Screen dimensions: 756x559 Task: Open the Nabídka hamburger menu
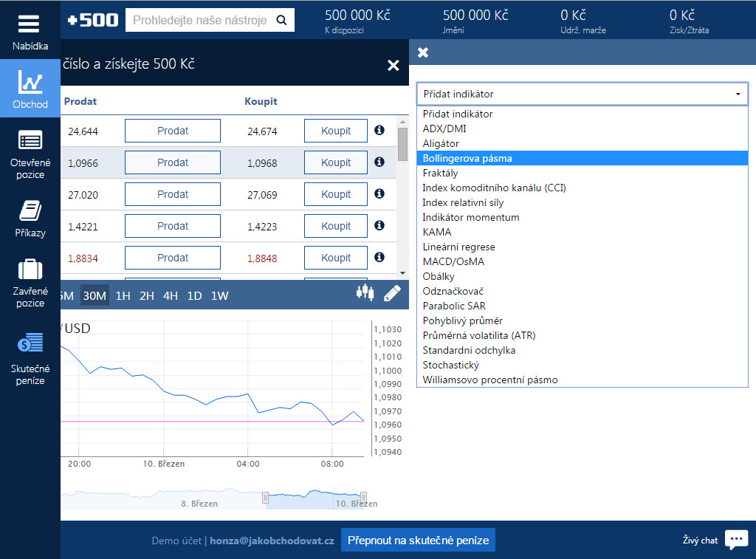coord(30,32)
